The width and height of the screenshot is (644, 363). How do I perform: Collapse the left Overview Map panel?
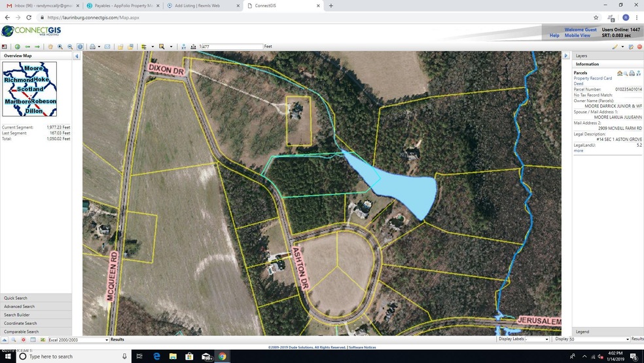coord(77,56)
